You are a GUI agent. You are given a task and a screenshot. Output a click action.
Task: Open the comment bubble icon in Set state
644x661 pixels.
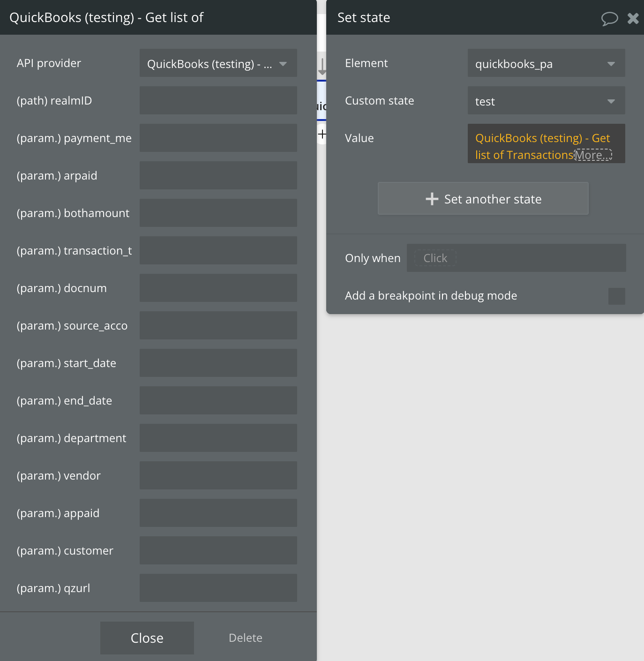click(x=609, y=18)
